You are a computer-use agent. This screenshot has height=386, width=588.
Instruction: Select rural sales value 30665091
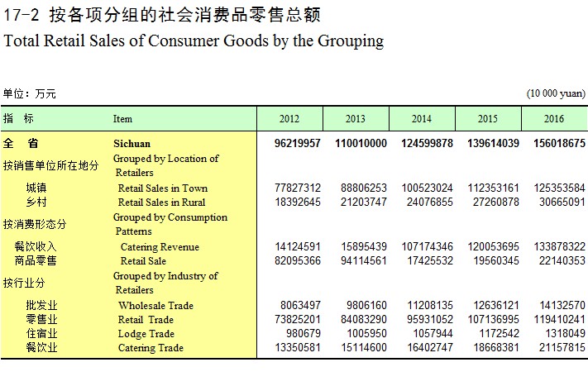(562, 202)
